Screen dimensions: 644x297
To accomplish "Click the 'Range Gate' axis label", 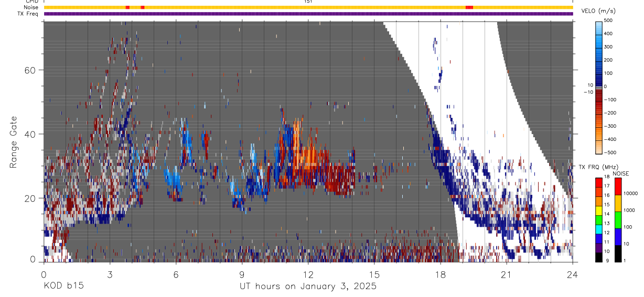I will pos(14,142).
